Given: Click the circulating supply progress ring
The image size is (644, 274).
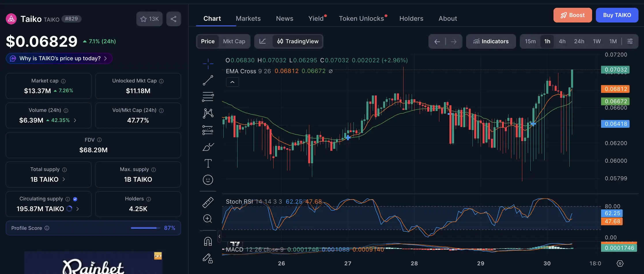Looking at the screenshot, I should pos(69,209).
